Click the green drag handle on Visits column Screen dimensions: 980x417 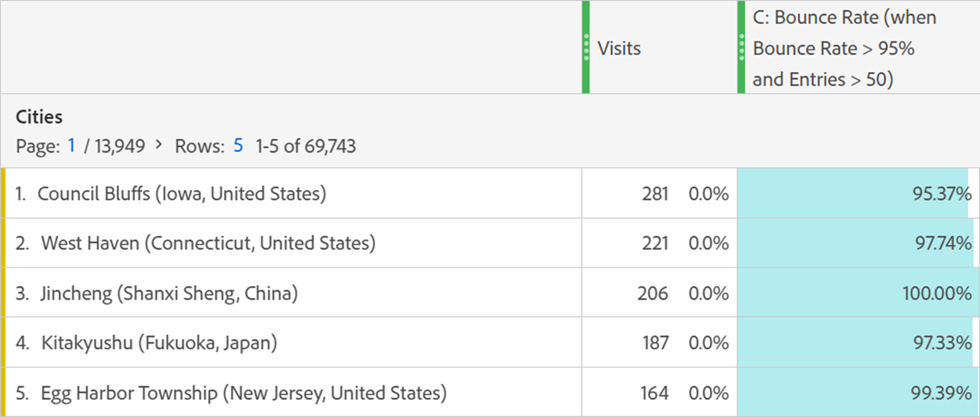(586, 46)
